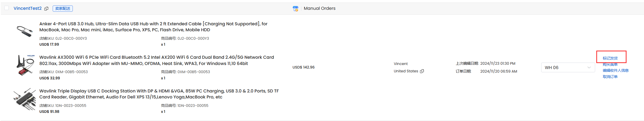644x121 pixels.
Task: Click the 卖家配送 tag
Action: [x=63, y=8]
